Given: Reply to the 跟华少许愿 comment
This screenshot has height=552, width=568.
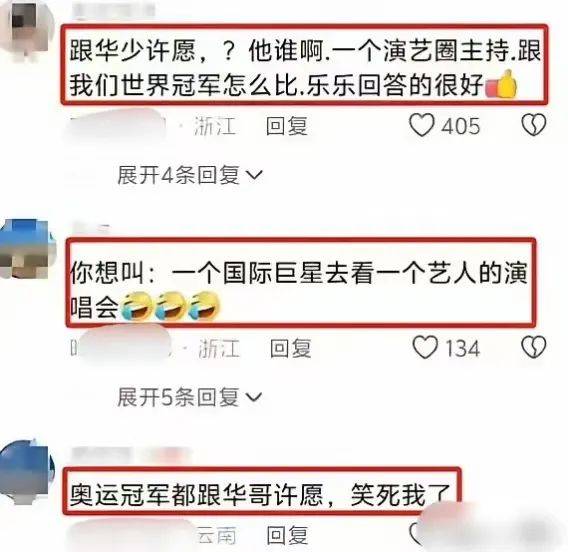Looking at the screenshot, I should click(x=287, y=126).
